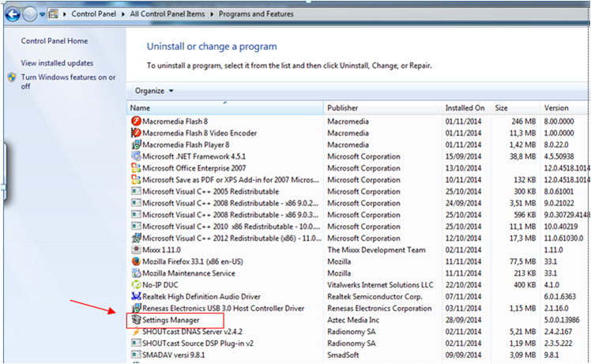Image resolution: width=591 pixels, height=364 pixels.
Task: Open the recent pages dropdown arrow
Action: coord(42,14)
